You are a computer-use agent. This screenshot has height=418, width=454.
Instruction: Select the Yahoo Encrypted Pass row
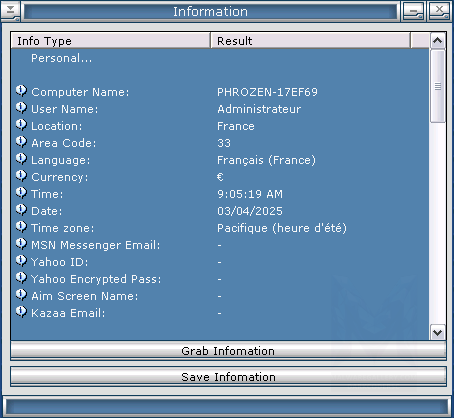tap(220, 279)
